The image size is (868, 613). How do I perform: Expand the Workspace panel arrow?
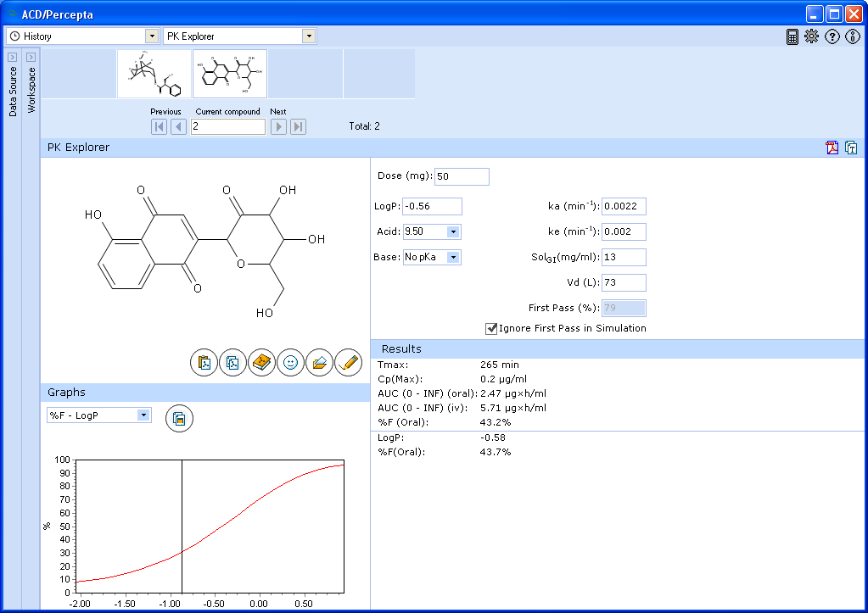point(31,57)
